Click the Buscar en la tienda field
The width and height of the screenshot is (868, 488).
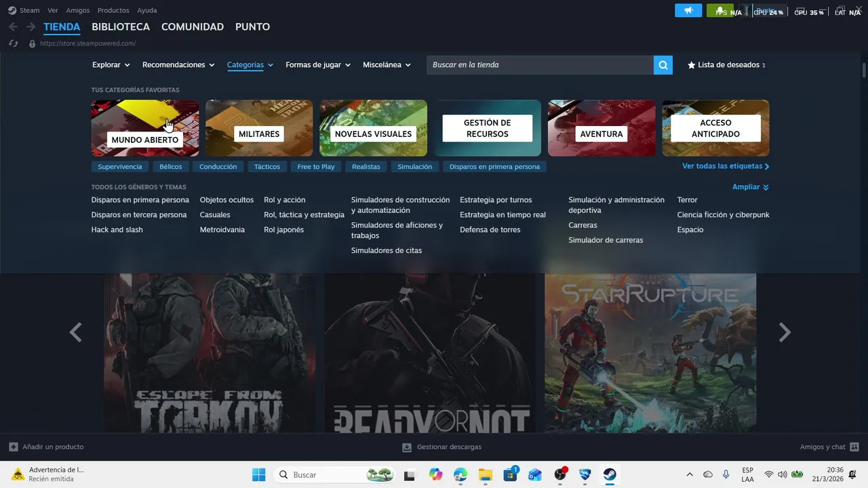tap(540, 65)
